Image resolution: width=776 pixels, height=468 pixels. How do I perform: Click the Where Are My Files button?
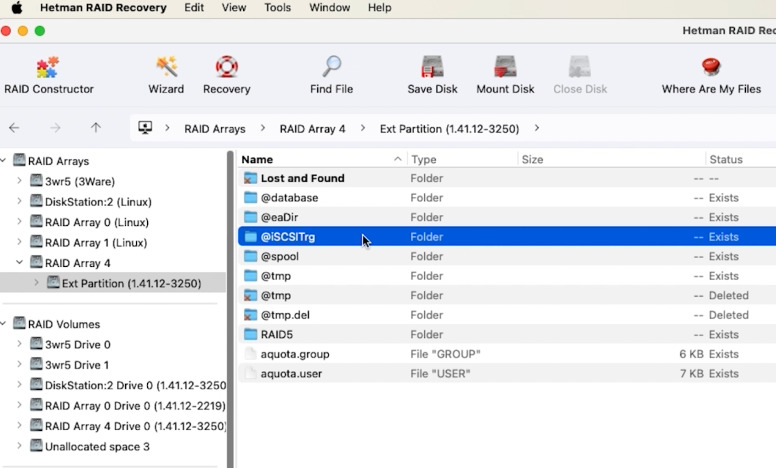coord(711,75)
